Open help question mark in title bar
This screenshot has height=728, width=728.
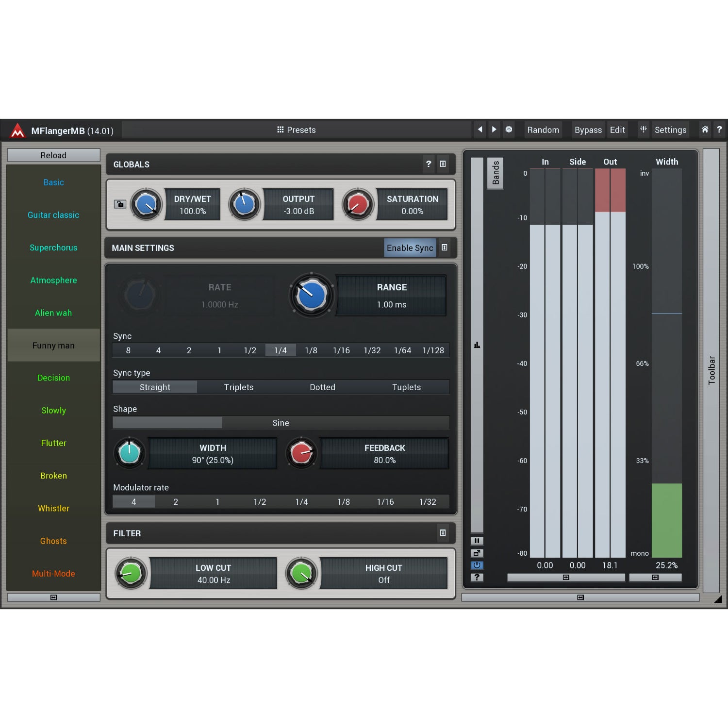coord(719,130)
